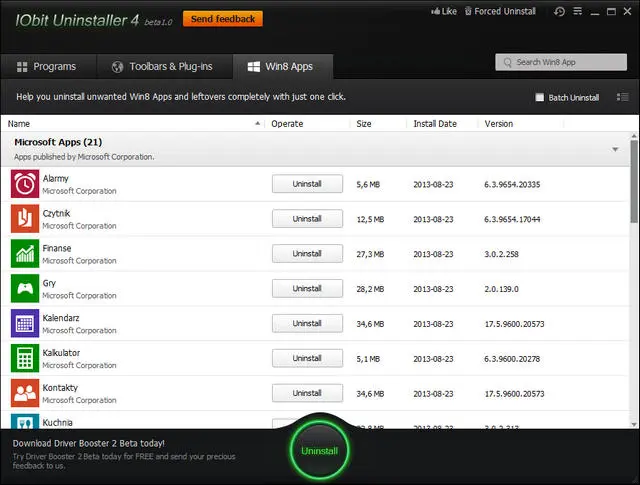Viewport: 640px width, 485px height.
Task: Click the scrollbar up arrow
Action: coord(634,136)
